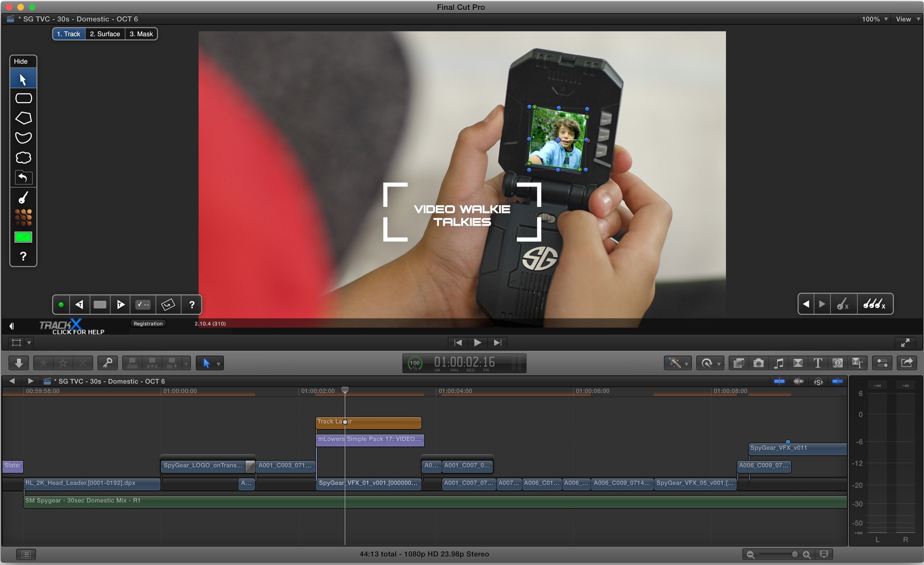Show the Titles browser T icon

[x=818, y=363]
